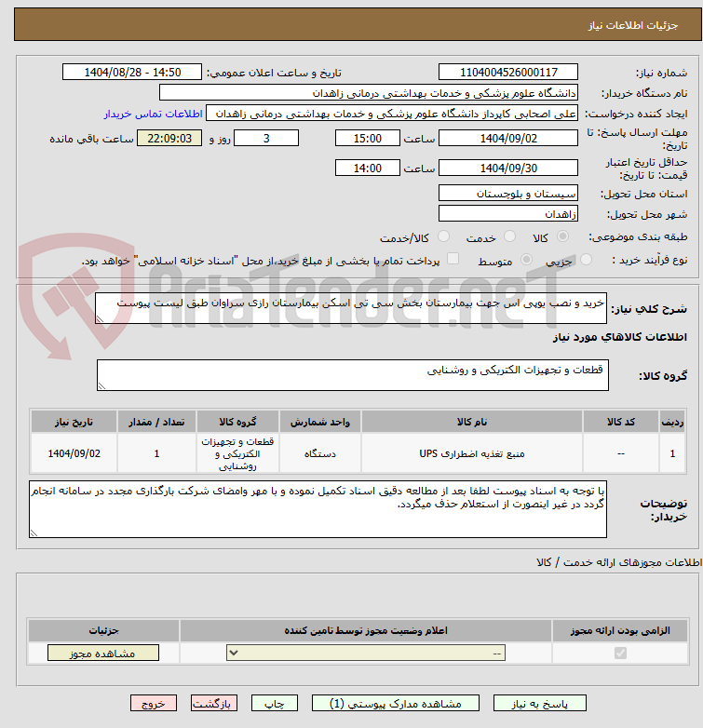Select the متوسط purchase type radio
This screenshot has height=728, width=703.
526,260
